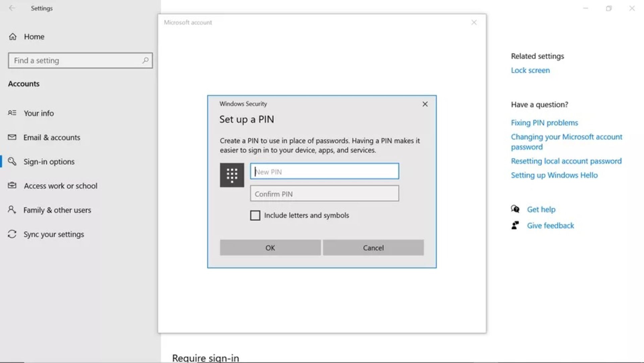644x363 pixels.
Task: Click the Your info account icon
Action: tap(13, 113)
